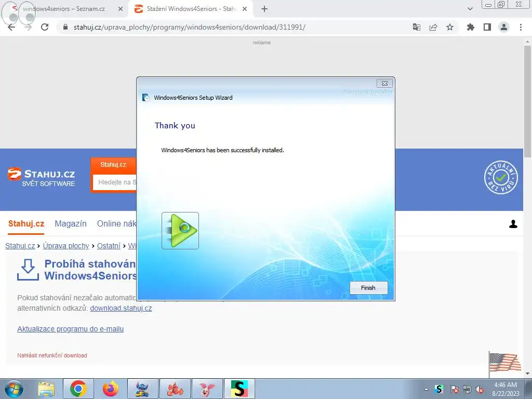This screenshot has height=399, width=532.
Task: Open File Explorer from the taskbar
Action: [46, 389]
